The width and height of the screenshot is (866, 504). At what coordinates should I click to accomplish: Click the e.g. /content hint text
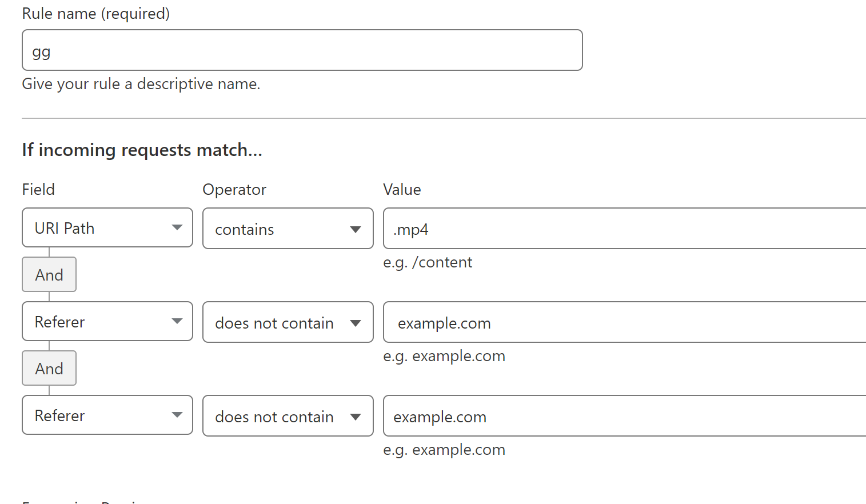point(428,262)
